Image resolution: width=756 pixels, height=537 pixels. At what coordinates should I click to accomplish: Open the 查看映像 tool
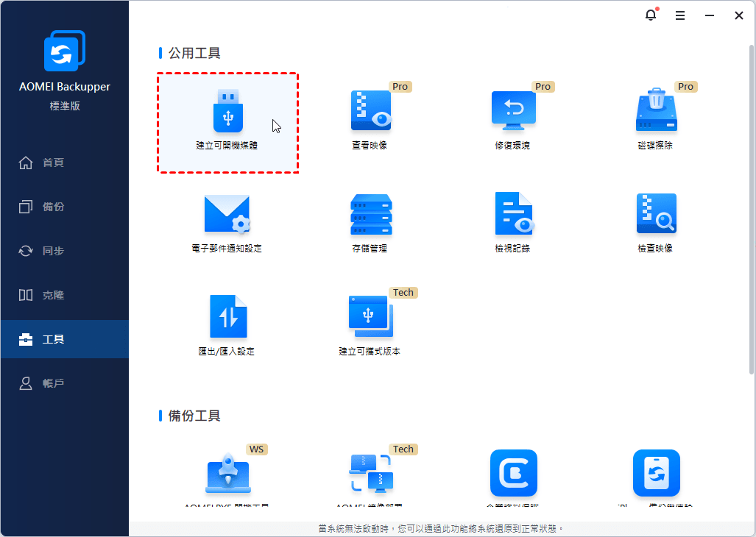click(x=370, y=111)
